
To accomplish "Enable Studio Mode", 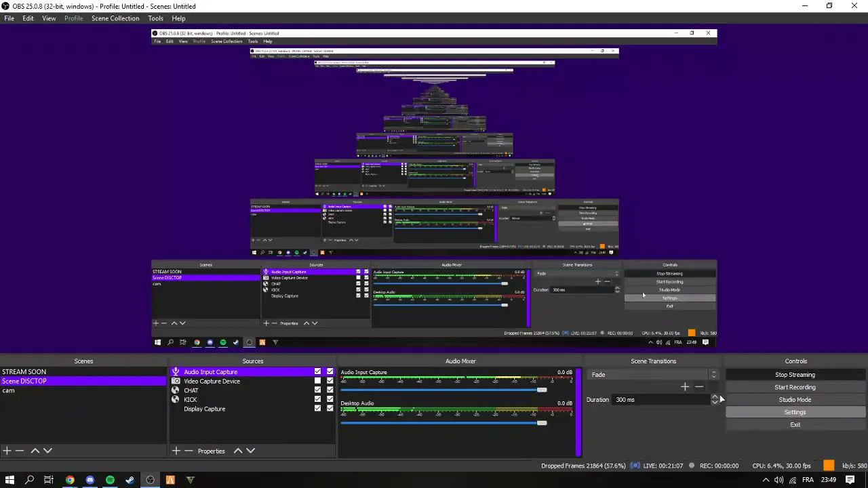I will 795,400.
